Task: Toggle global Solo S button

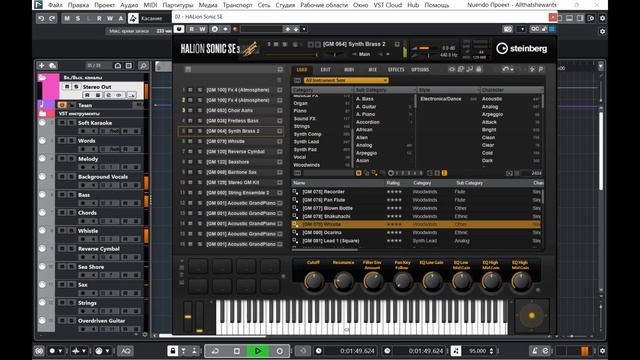Action: (x=78, y=18)
